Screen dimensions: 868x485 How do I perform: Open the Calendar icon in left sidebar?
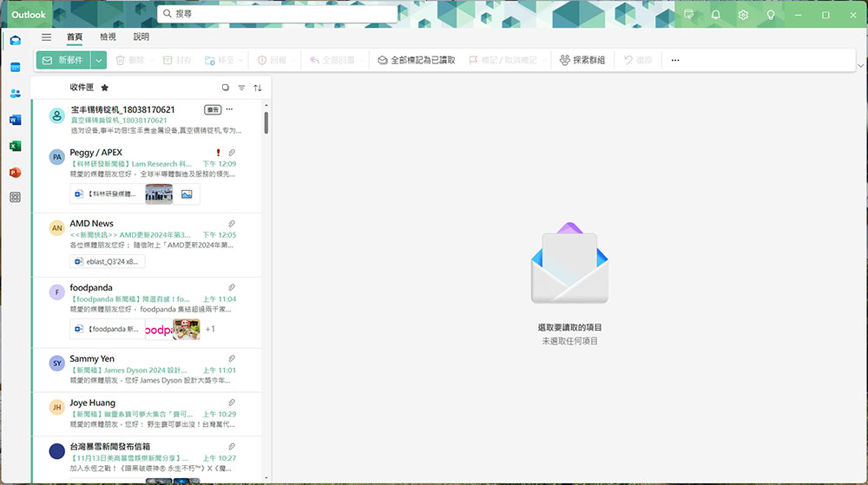click(x=15, y=67)
